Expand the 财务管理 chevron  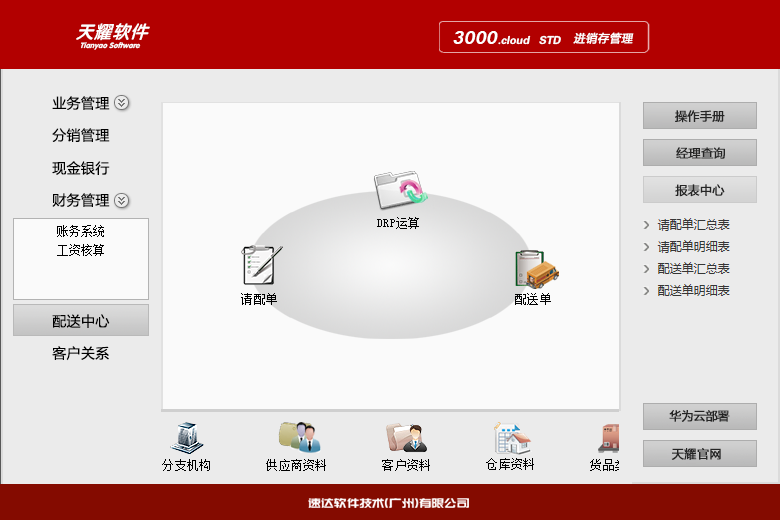coord(122,201)
